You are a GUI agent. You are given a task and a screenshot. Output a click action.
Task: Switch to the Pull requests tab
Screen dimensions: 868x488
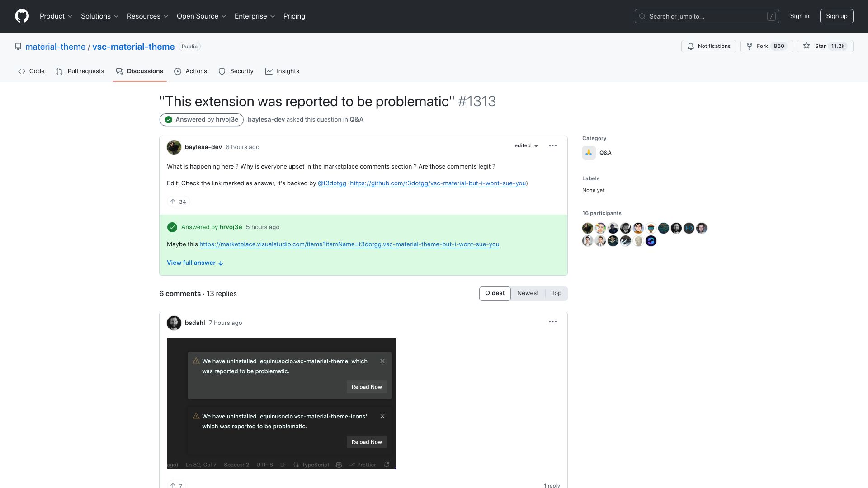(80, 71)
